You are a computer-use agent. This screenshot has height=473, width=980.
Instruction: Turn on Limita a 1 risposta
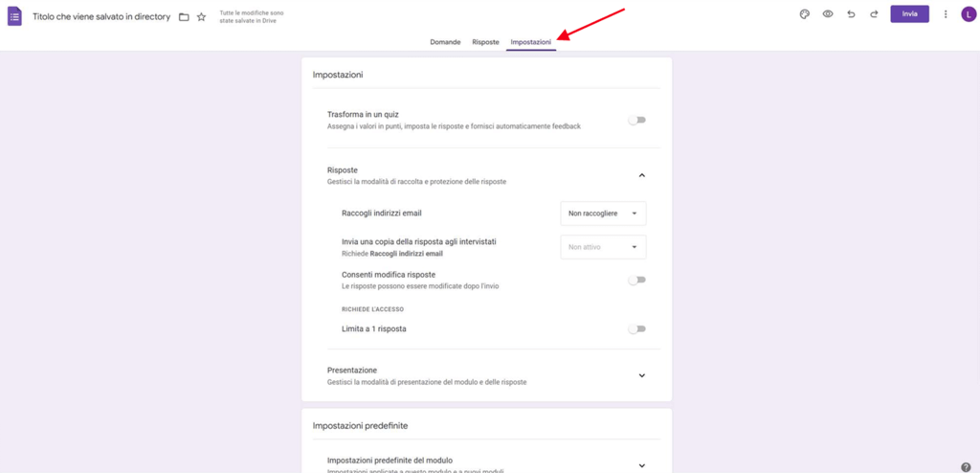pos(636,329)
